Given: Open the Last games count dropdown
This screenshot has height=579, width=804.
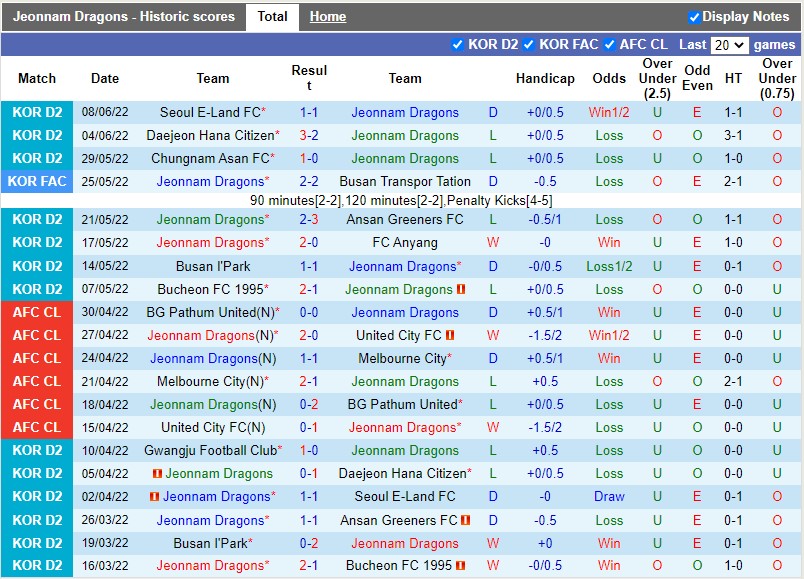Looking at the screenshot, I should (x=731, y=44).
